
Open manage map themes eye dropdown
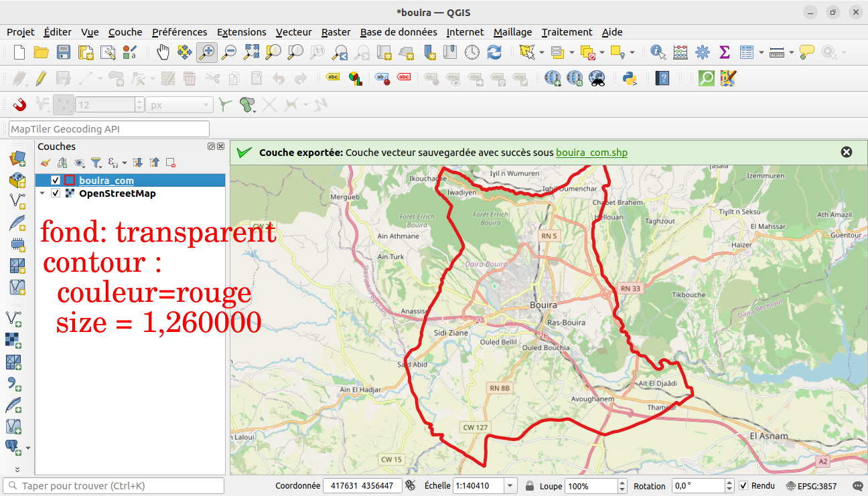80,163
